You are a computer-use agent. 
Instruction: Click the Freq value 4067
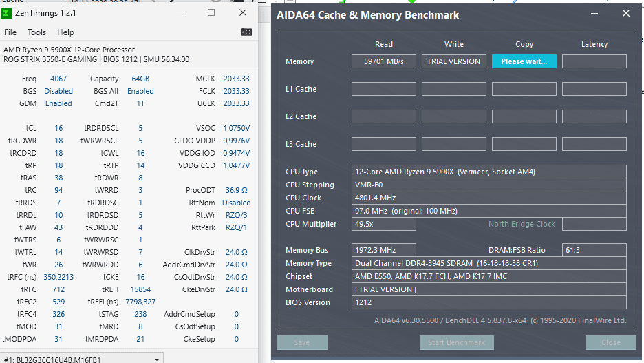point(58,79)
